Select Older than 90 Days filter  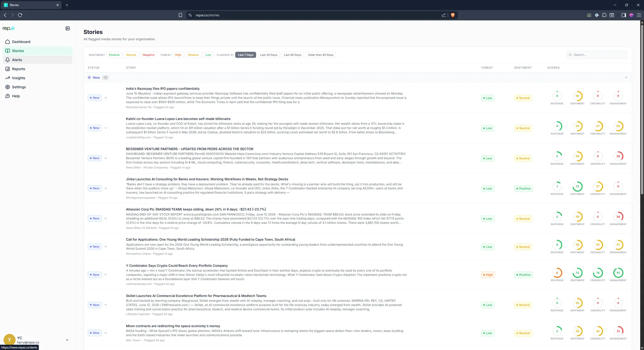(321, 55)
